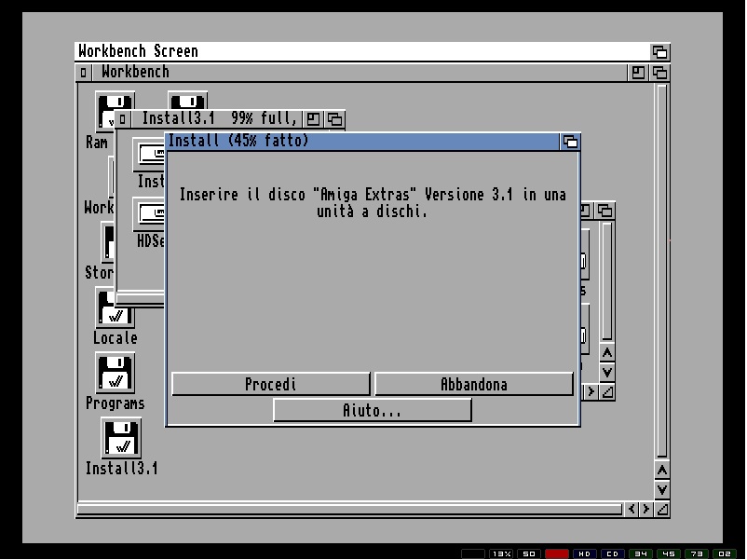Click the Workbench Screen depth gadget
The image size is (747, 560).
pyautogui.click(x=659, y=51)
